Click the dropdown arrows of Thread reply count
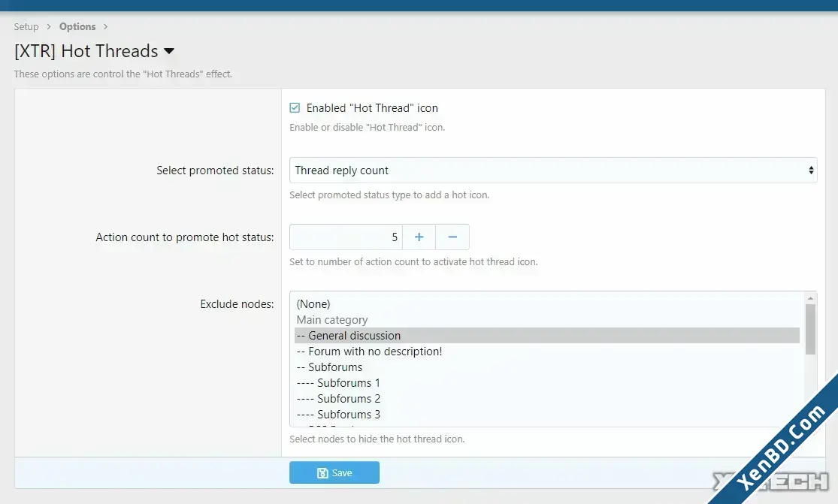The height and width of the screenshot is (504, 838). coord(811,171)
